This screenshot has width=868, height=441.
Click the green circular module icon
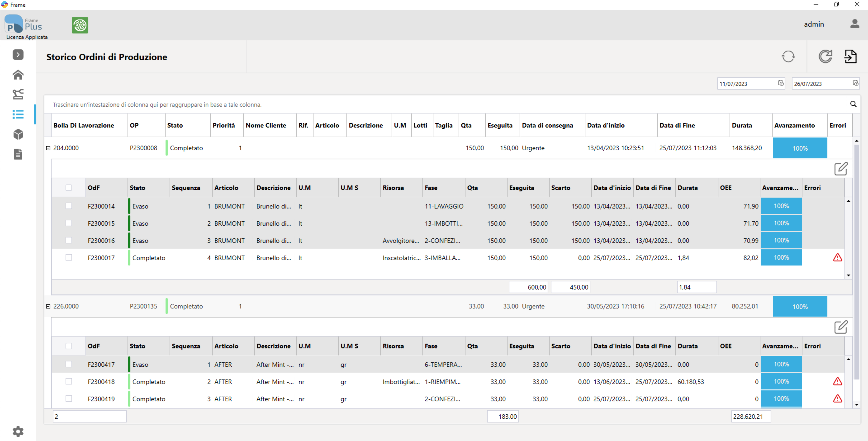point(80,25)
